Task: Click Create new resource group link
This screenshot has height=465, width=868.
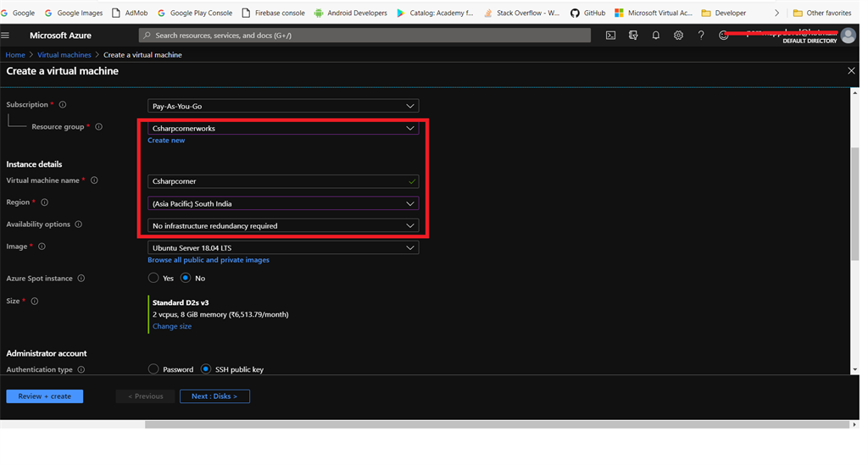Action: coord(166,141)
